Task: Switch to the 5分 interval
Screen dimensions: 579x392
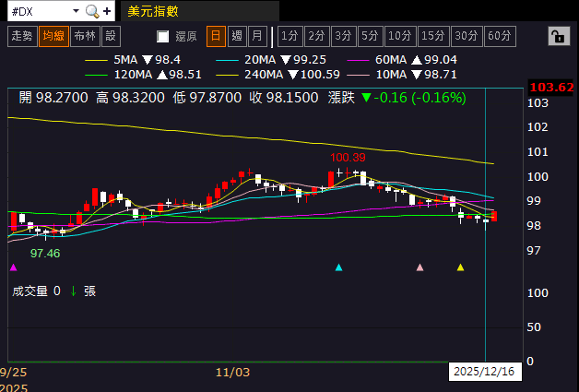Action: 371,36
